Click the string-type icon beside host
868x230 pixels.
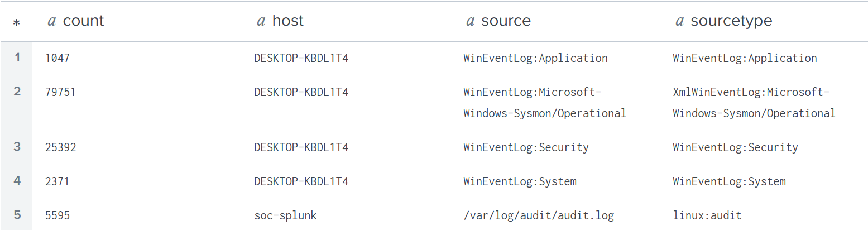[261, 22]
